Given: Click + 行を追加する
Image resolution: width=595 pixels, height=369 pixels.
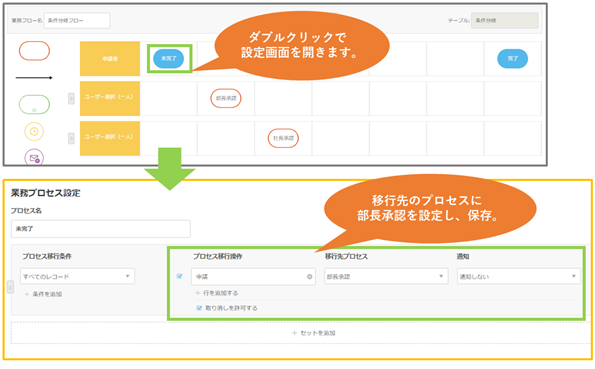Looking at the screenshot, I should [217, 293].
